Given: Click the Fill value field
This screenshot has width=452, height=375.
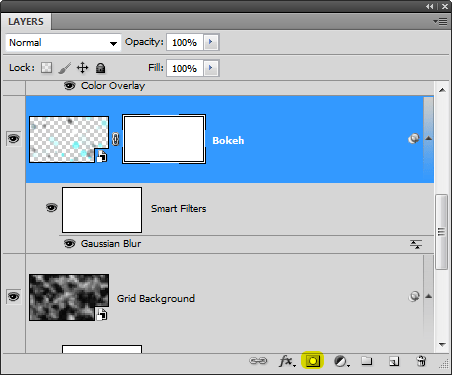Looking at the screenshot, I should tap(185, 68).
